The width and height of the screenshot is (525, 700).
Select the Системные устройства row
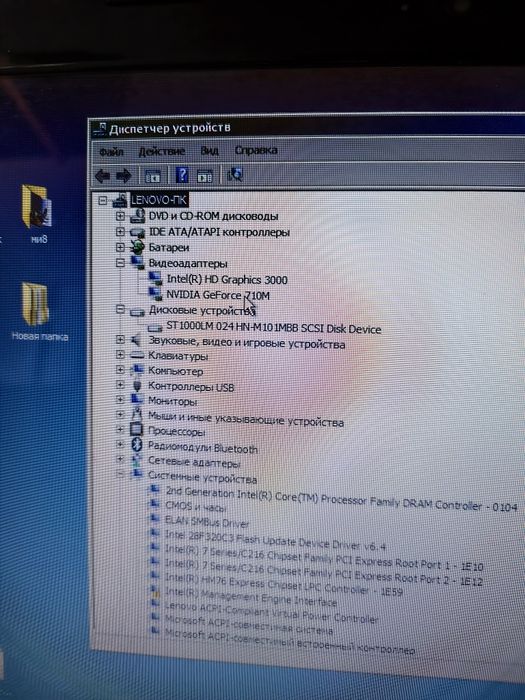pyautogui.click(x=202, y=478)
